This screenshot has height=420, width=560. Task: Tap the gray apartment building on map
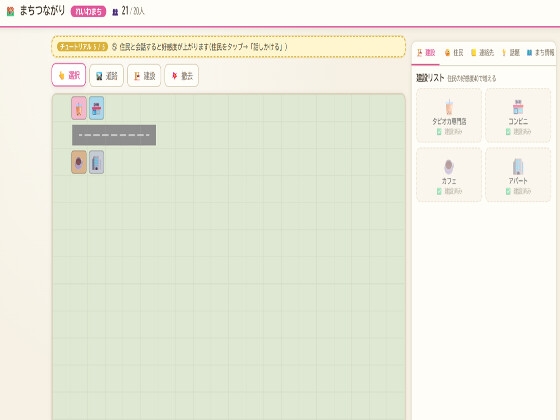pos(96,162)
